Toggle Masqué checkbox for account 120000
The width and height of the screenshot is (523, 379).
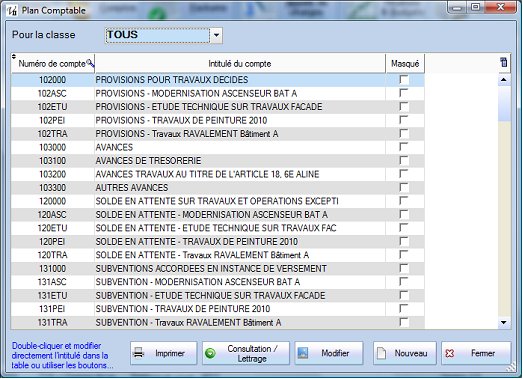point(404,201)
